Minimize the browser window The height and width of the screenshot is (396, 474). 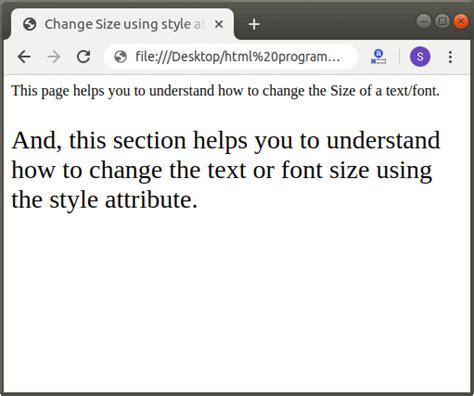coord(424,21)
